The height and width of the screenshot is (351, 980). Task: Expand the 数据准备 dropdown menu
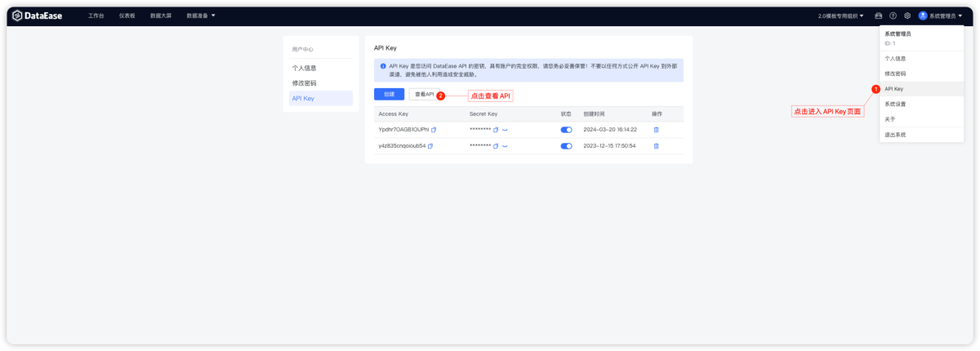[201, 16]
